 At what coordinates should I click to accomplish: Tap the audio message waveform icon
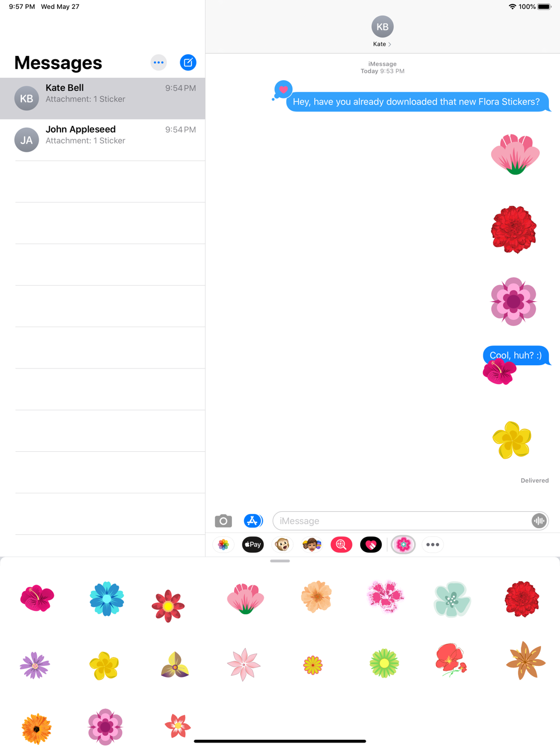pos(539,521)
